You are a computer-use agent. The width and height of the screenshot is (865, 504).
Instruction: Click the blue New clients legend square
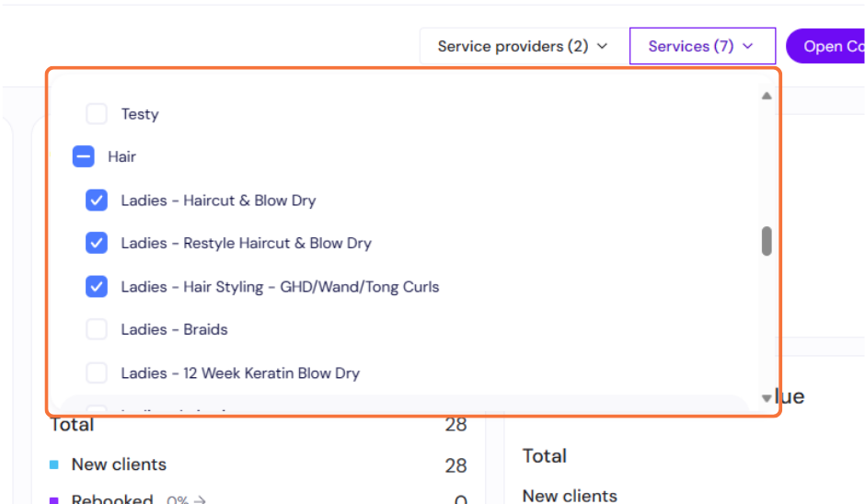[x=54, y=465]
